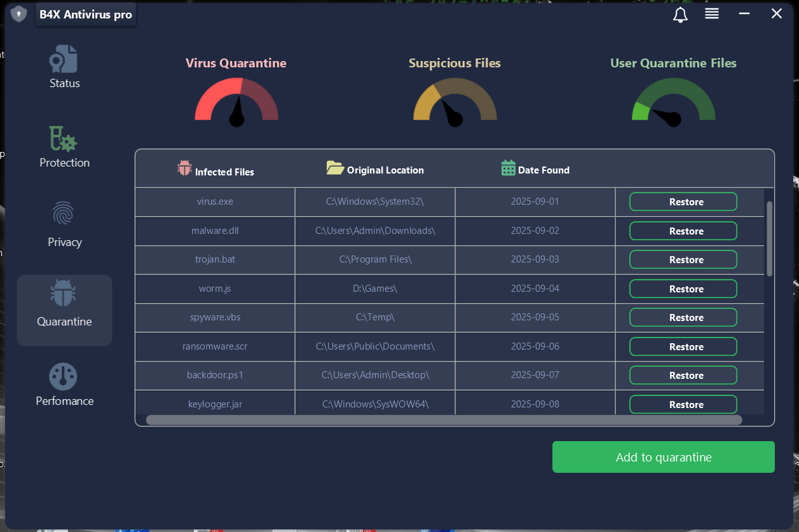Open the hamburger menu icon
The width and height of the screenshot is (799, 532).
pos(712,13)
